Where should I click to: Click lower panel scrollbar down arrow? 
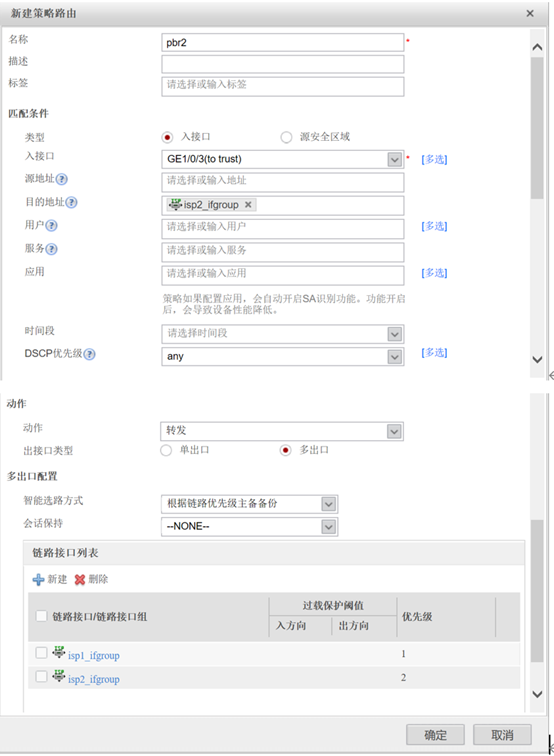pyautogui.click(x=537, y=694)
